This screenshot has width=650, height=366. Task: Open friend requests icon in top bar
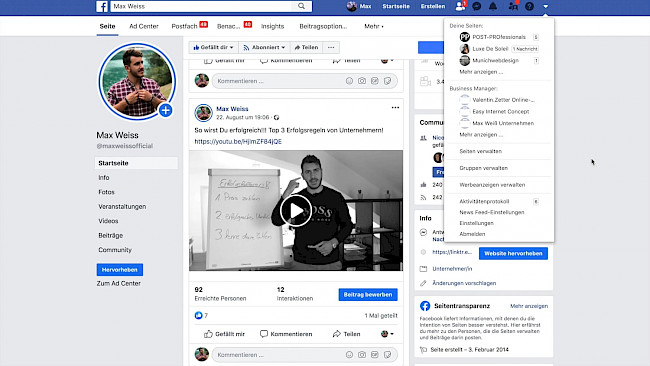point(460,6)
